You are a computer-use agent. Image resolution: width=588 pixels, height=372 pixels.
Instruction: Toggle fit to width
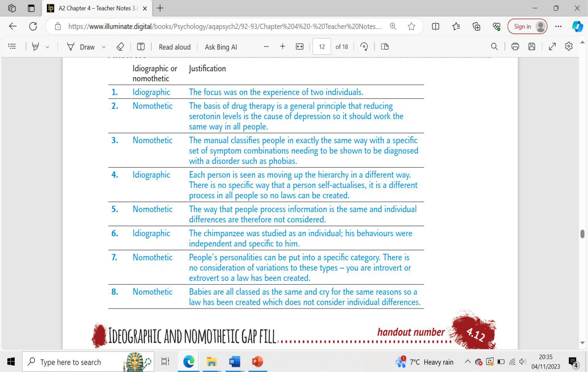tap(300, 46)
